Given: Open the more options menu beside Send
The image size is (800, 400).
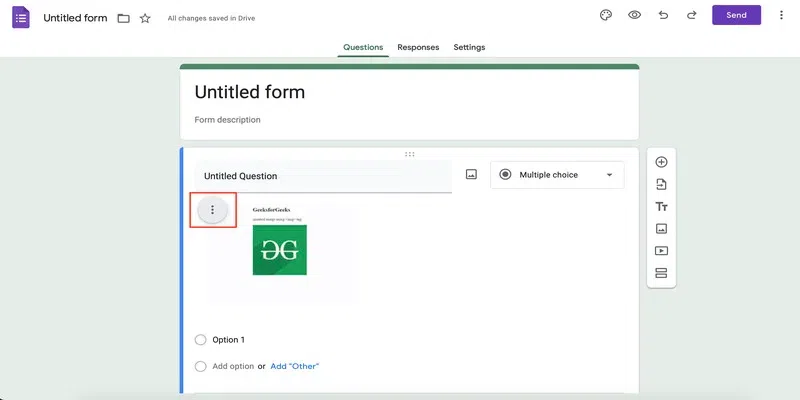Looking at the screenshot, I should (781, 15).
